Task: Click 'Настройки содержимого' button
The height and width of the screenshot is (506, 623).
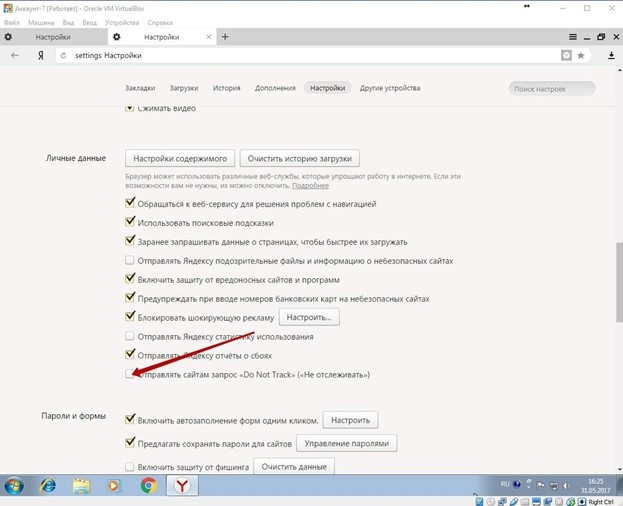Action: click(x=180, y=158)
